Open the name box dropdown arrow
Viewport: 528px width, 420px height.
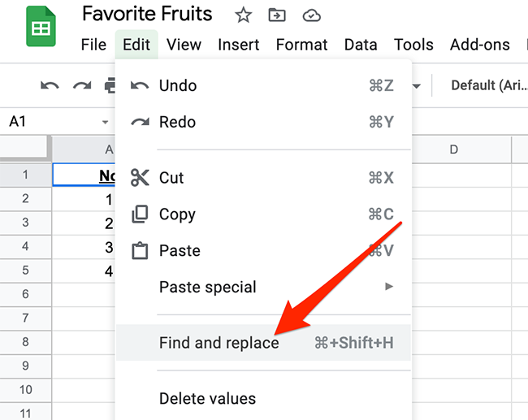click(x=106, y=122)
